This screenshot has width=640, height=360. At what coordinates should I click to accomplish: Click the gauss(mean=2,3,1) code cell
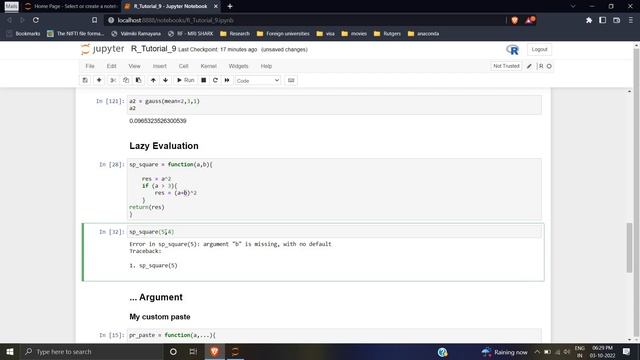334,105
